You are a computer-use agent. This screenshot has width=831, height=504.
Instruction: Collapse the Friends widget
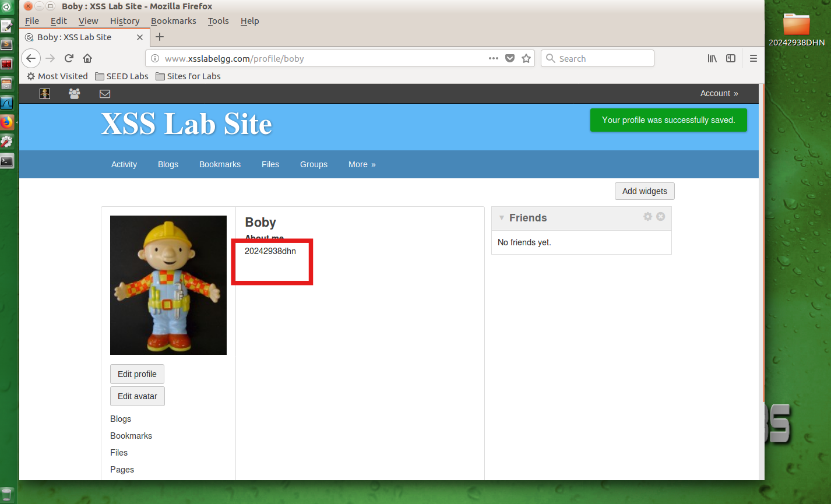[501, 218]
